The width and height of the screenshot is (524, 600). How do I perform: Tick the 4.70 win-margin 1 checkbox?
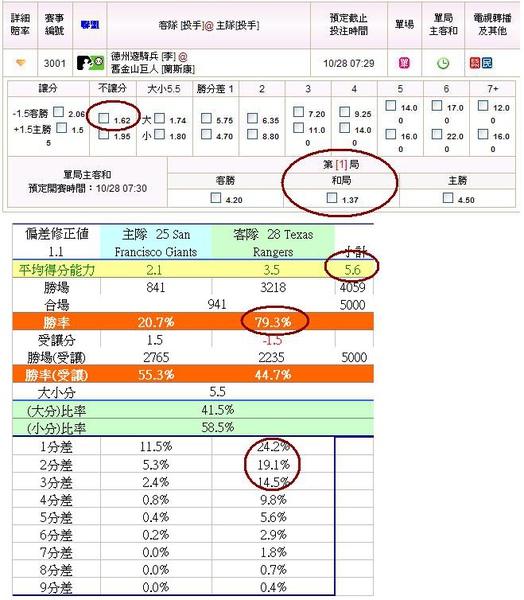[x=206, y=134]
